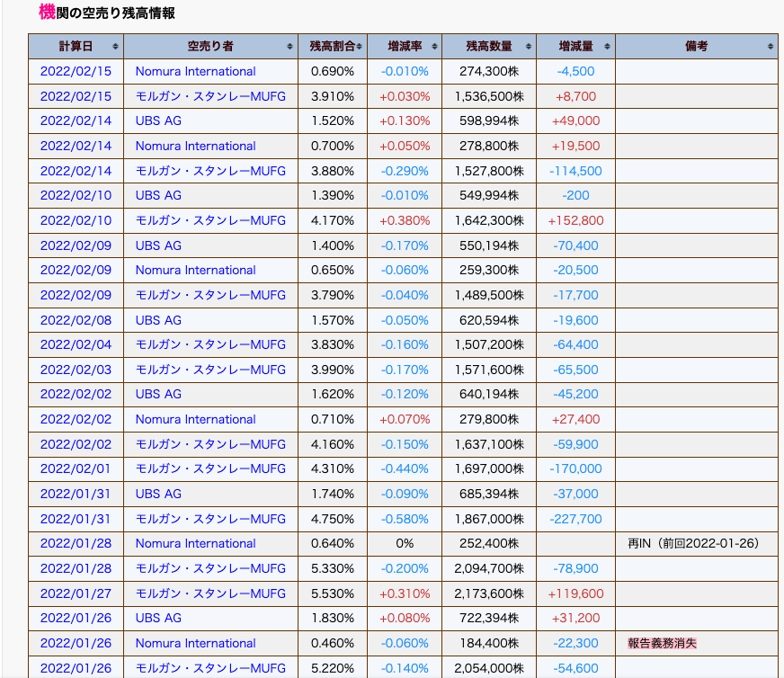Viewport: 784px width, 678px height.
Task: Sort table by 計算日 column sort arrows
Action: (115, 47)
